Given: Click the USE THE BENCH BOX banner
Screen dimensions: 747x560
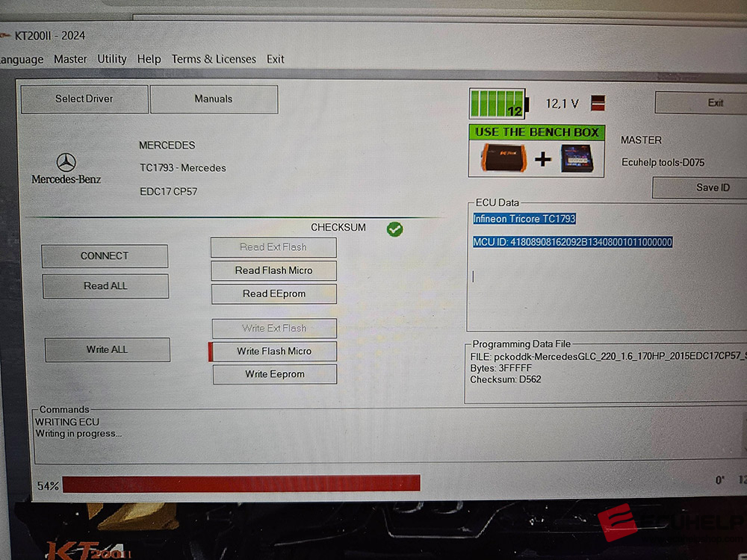Looking at the screenshot, I should pos(536,132).
